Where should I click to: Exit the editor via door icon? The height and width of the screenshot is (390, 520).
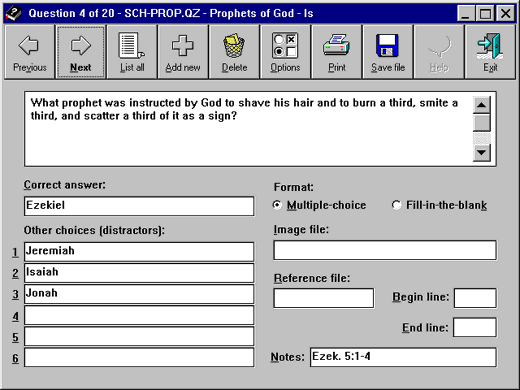click(490, 52)
